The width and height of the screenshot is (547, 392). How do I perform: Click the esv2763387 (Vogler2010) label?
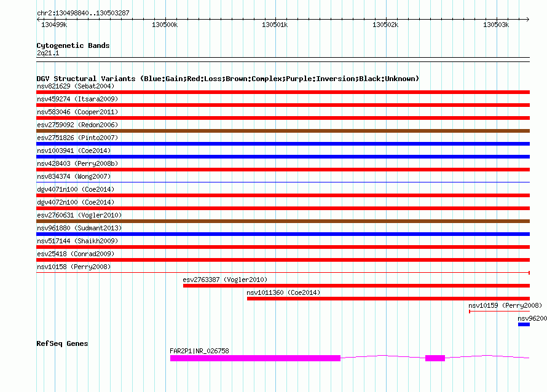click(225, 280)
